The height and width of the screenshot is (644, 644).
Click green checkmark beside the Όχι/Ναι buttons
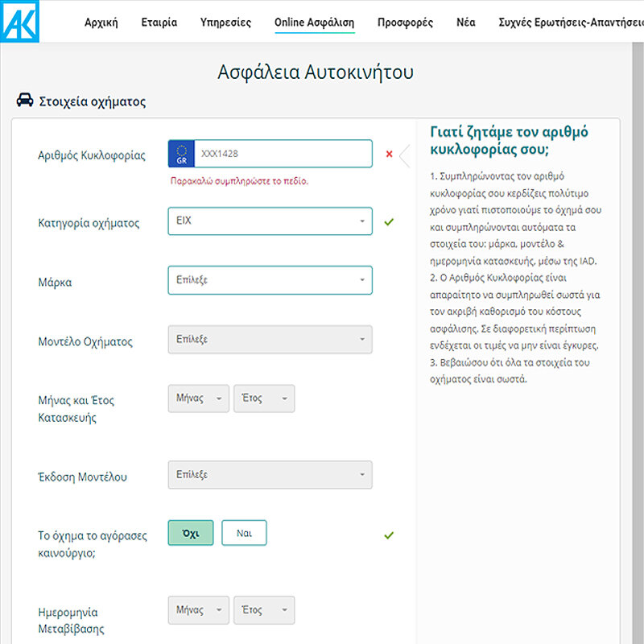pyautogui.click(x=389, y=535)
